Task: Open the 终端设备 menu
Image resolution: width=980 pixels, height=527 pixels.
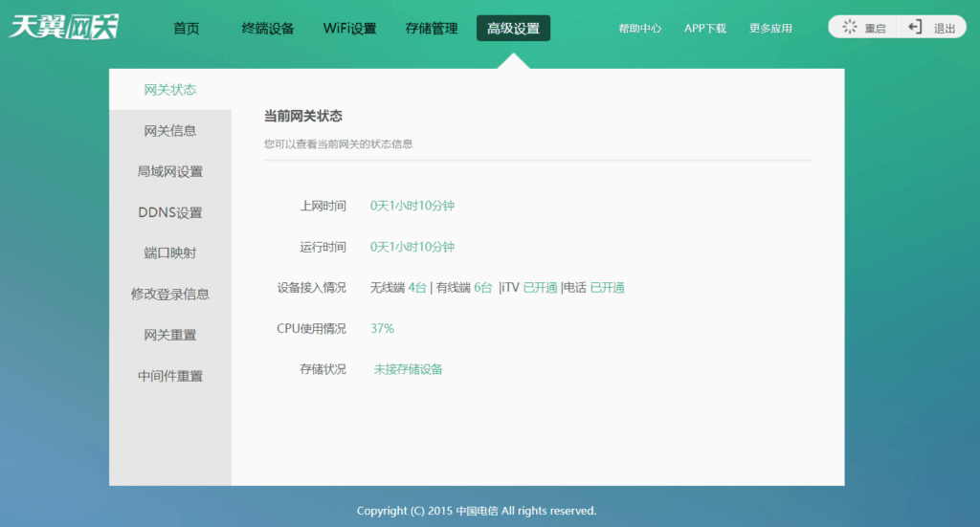Action: 268,29
